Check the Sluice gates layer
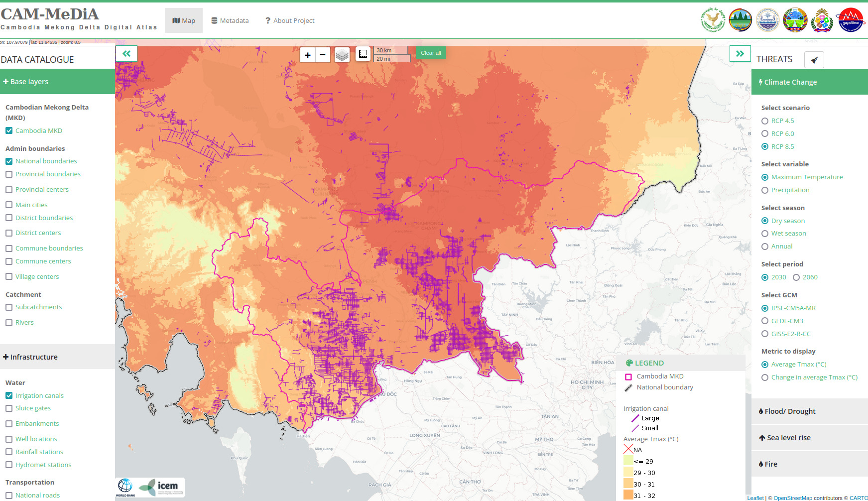Viewport: 868px width, 501px height. tap(9, 408)
